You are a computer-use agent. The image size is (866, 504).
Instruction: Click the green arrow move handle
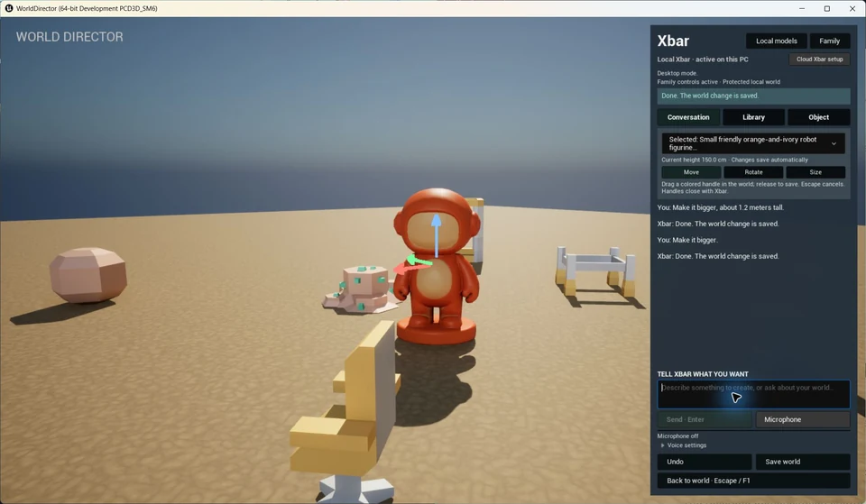(419, 261)
